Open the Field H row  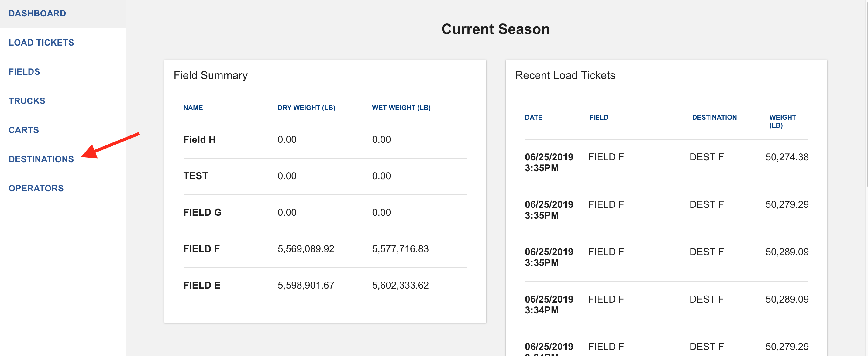point(199,139)
